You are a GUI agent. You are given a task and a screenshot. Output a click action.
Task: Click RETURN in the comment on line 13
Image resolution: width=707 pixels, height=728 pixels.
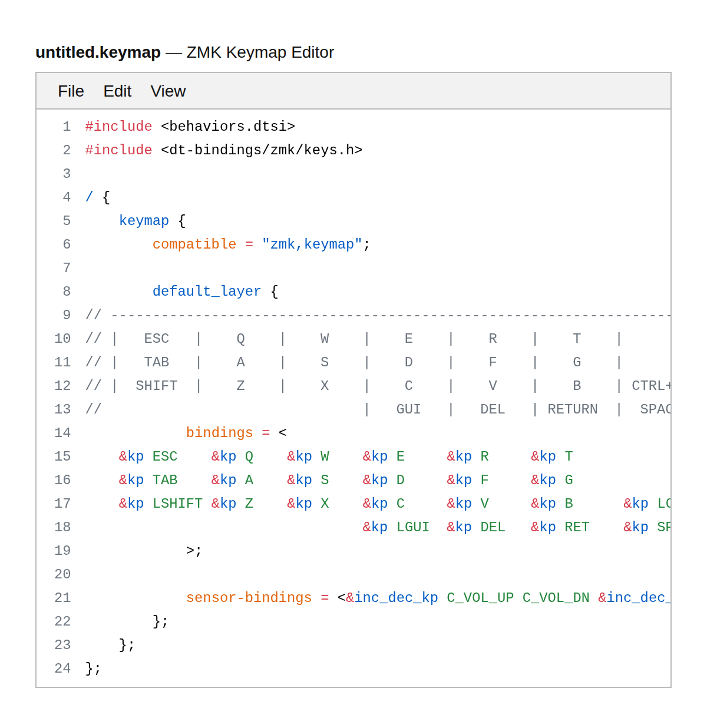coord(573,409)
